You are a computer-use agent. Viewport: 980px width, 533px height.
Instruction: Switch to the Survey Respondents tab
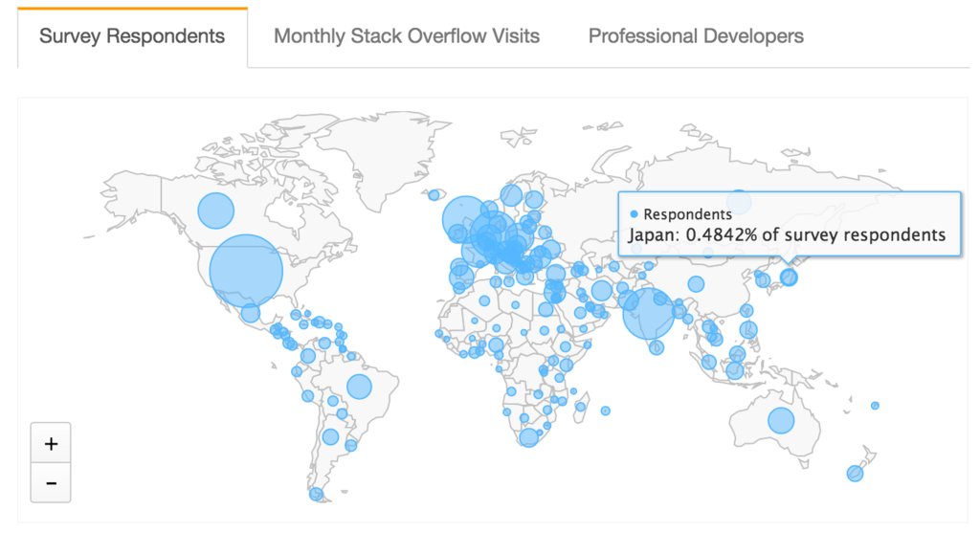pyautogui.click(x=132, y=36)
